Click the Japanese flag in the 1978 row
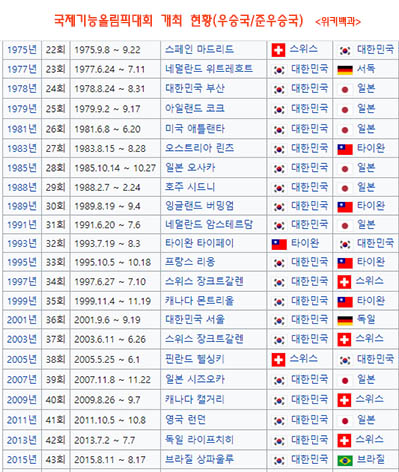This screenshot has height=472, width=399. tap(345, 89)
